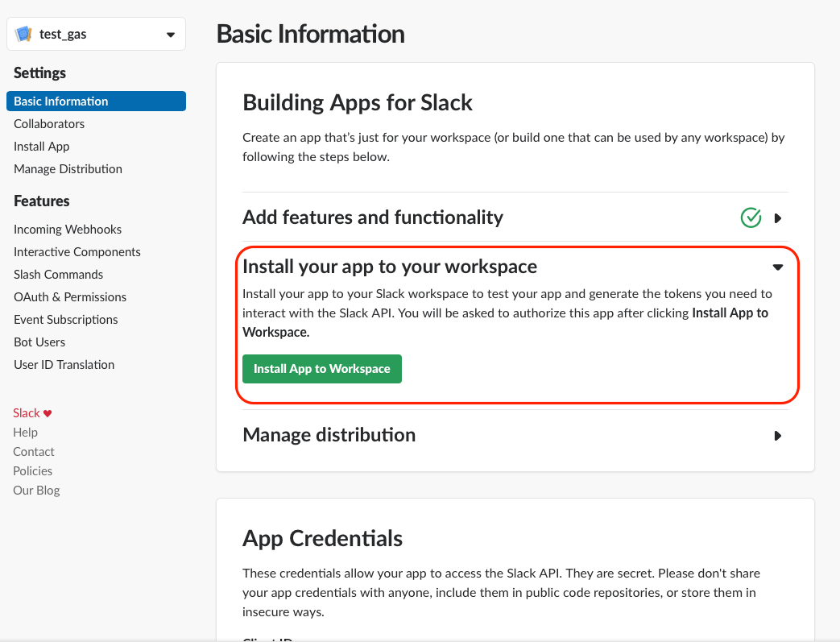Viewport: 840px width, 642px height.
Task: Open Collaborators settings page
Action: [x=49, y=124]
